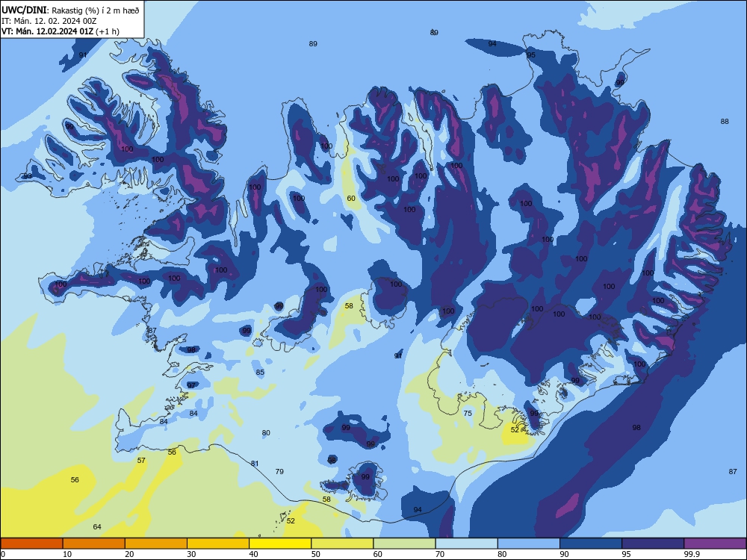Click the map humidity value '75'
The height and width of the screenshot is (560, 747).
(468, 414)
